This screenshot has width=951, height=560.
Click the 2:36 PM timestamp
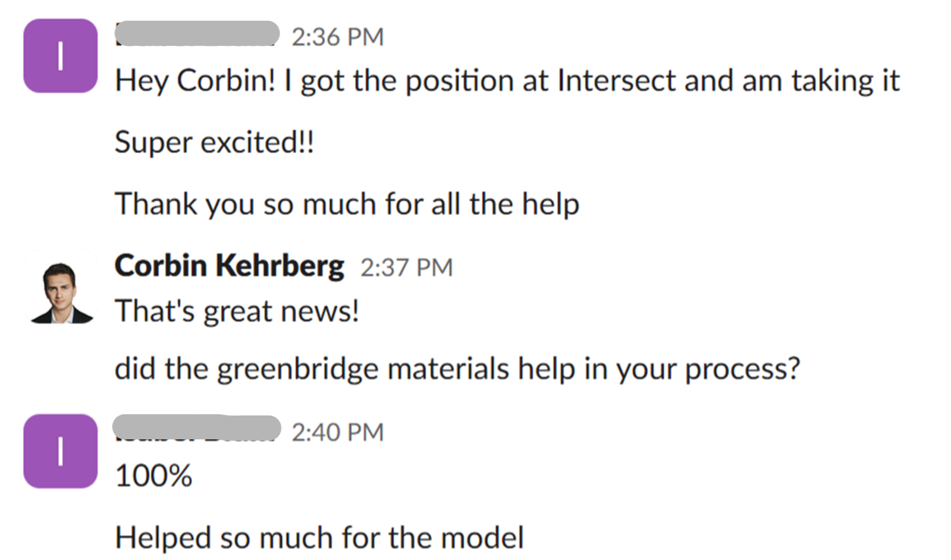(337, 37)
